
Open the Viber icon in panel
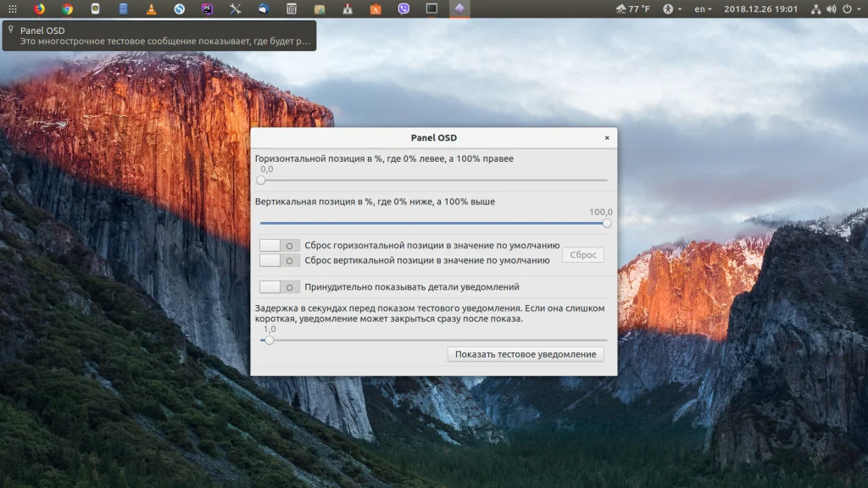(x=403, y=9)
